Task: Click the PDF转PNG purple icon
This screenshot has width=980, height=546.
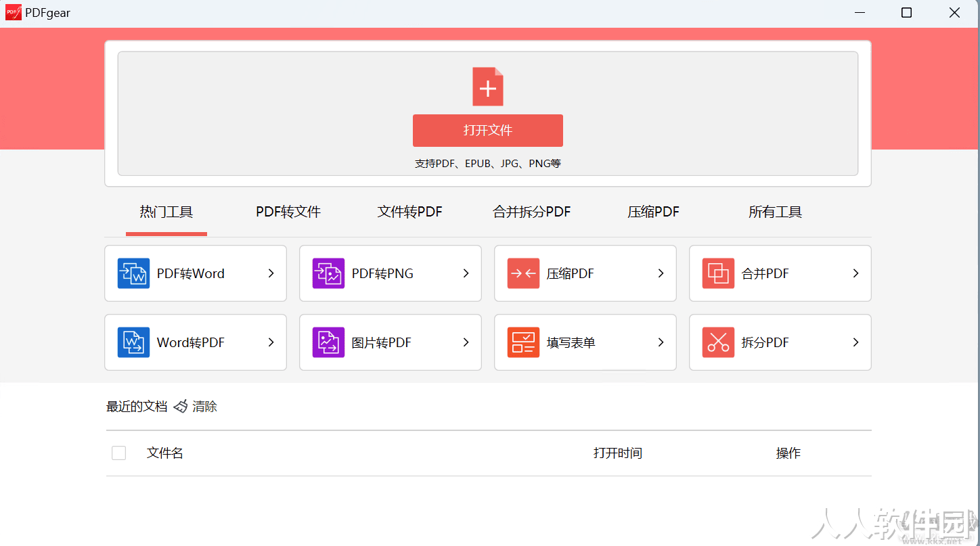Action: [x=328, y=273]
